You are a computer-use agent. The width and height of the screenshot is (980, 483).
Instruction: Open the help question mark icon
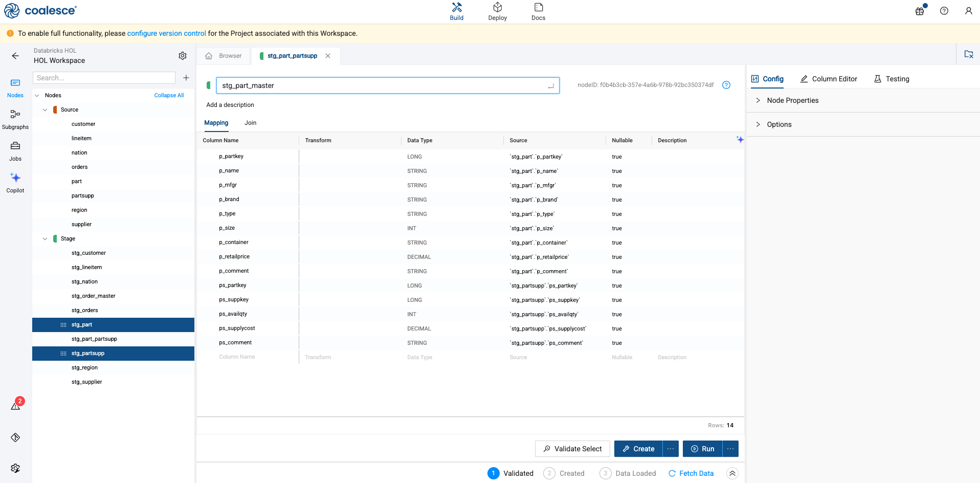(944, 11)
